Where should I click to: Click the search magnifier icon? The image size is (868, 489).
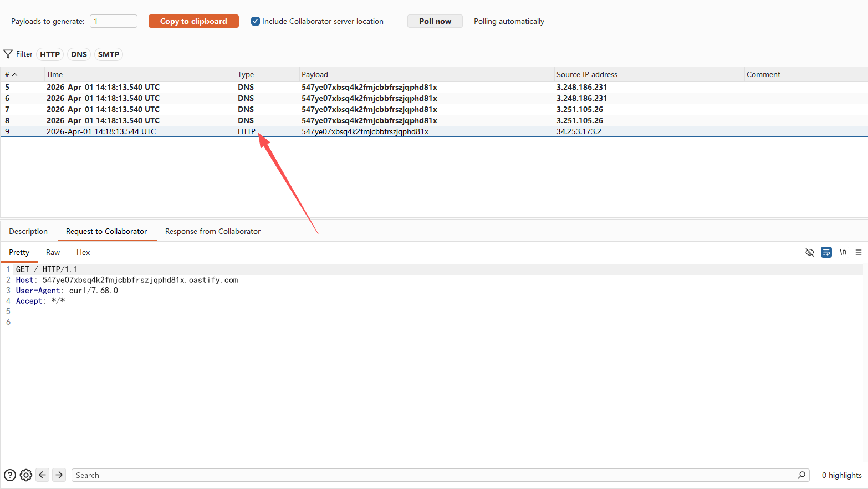801,475
